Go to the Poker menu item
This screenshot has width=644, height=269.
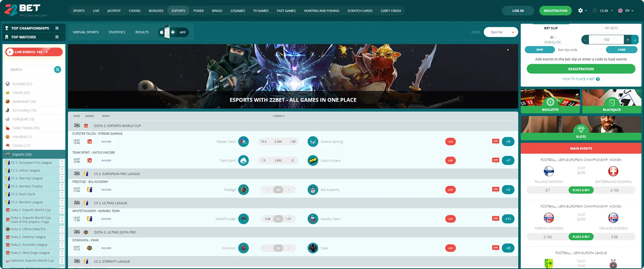tap(198, 11)
